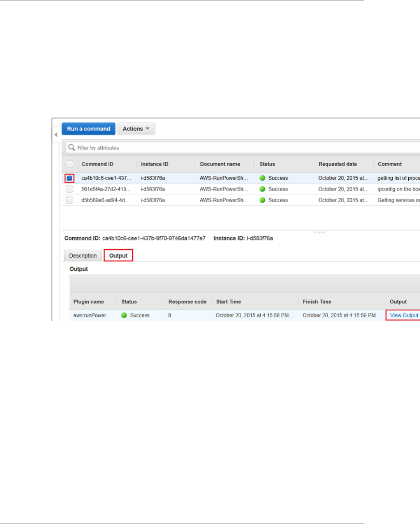Image resolution: width=420 pixels, height=524 pixels.
Task: Click green Success status icon in d5b589e6 row
Action: 262,200
